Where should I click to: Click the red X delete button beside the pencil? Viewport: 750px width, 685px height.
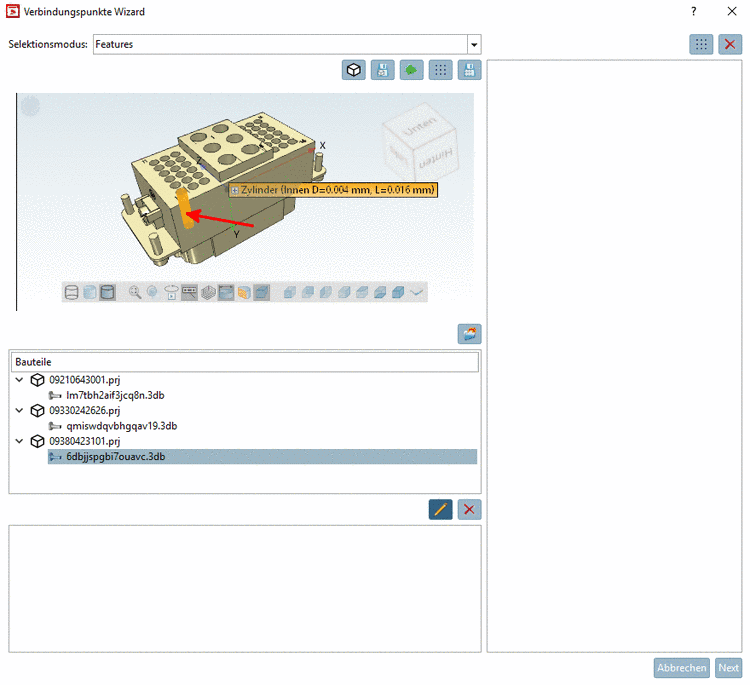click(469, 509)
